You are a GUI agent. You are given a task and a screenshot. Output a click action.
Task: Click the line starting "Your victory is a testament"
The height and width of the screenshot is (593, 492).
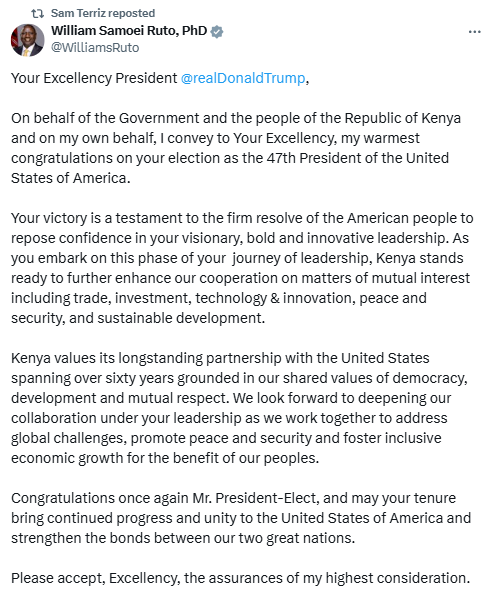point(242,218)
